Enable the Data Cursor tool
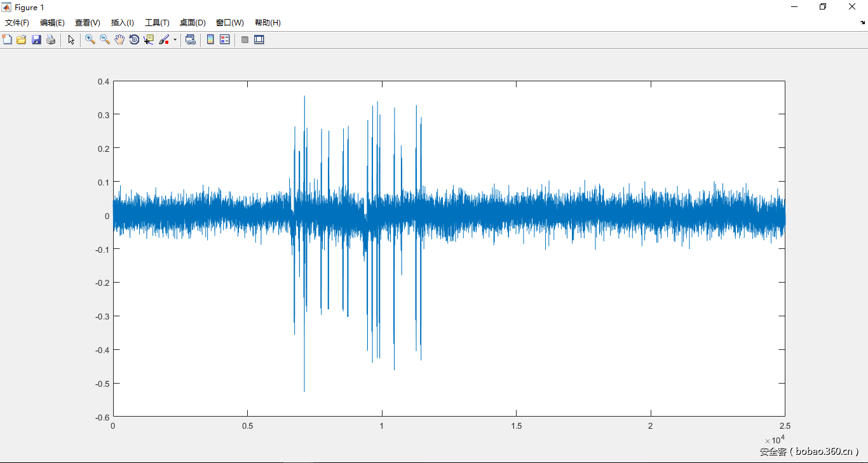 coord(149,39)
